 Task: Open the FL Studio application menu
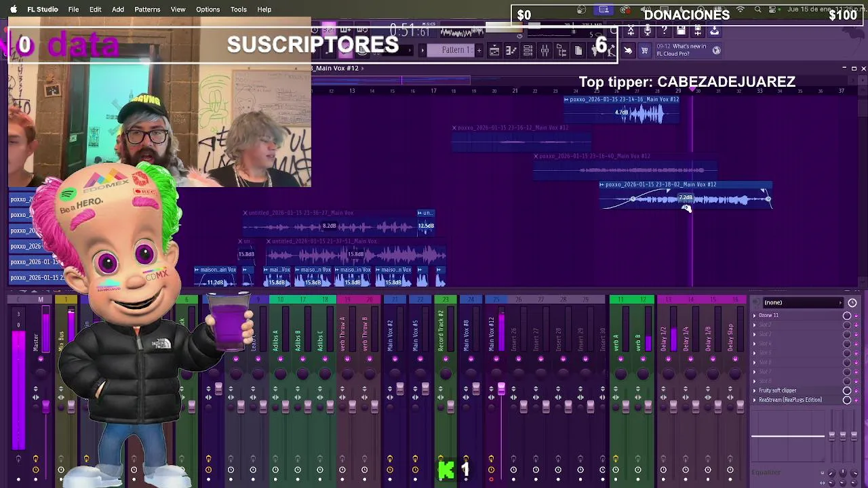[42, 9]
